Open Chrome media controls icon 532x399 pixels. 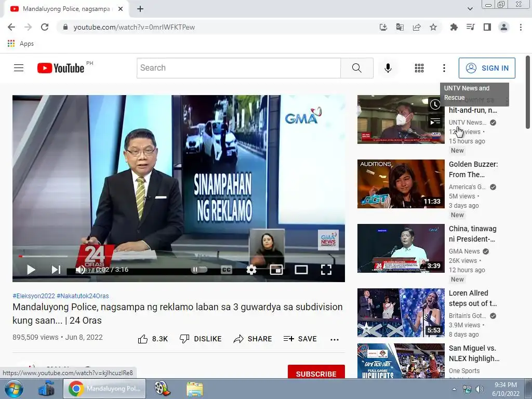471,27
